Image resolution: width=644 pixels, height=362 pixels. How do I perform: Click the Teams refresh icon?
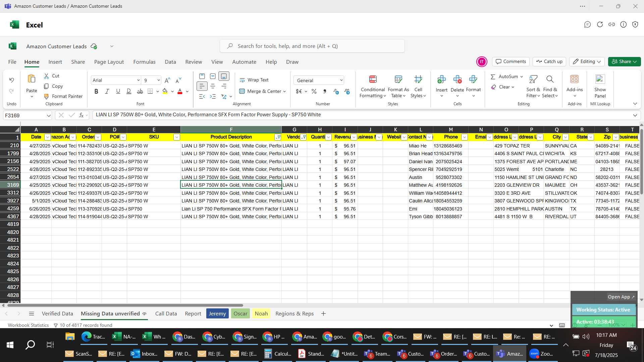(x=600, y=24)
